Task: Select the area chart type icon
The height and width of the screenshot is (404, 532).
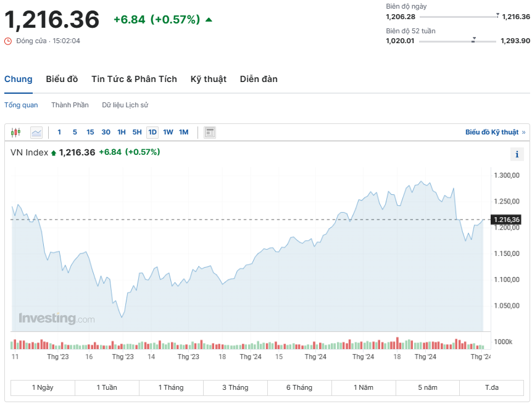Action: 36,132
